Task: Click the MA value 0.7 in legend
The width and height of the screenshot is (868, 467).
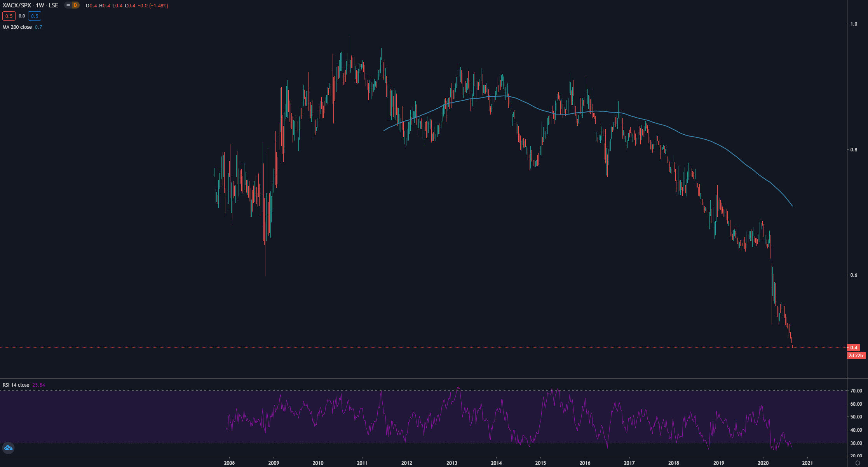Action: (38, 27)
